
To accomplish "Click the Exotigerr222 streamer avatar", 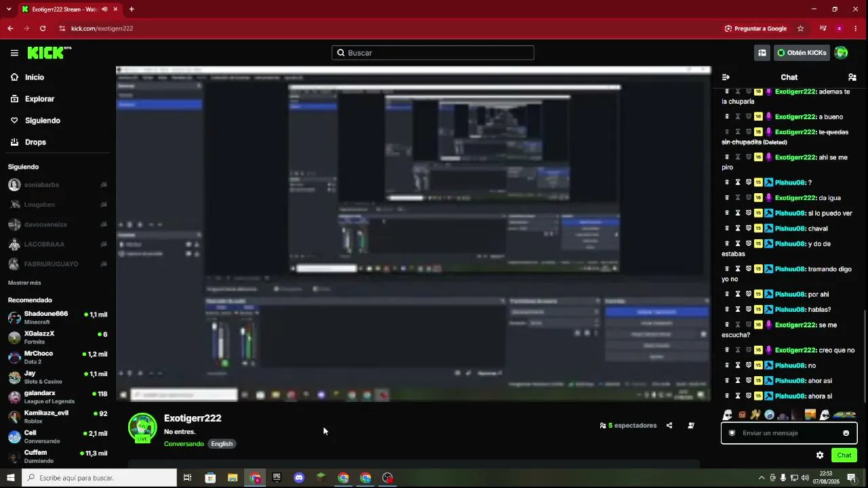I will pyautogui.click(x=142, y=427).
